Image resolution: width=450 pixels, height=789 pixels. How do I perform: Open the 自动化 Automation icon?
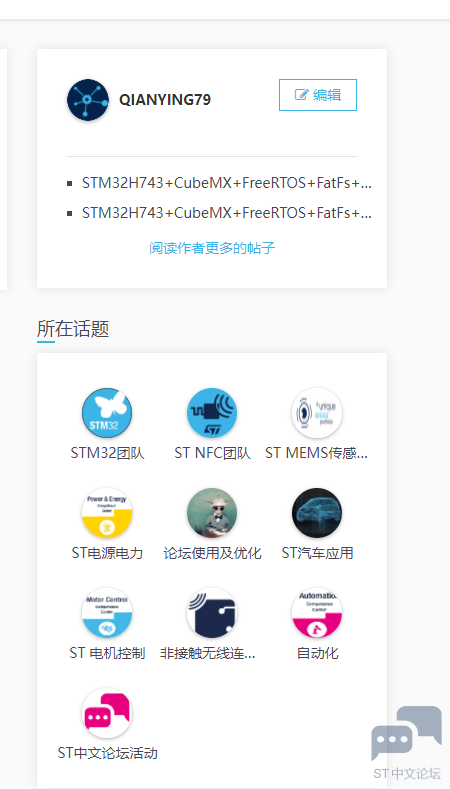coord(317,613)
